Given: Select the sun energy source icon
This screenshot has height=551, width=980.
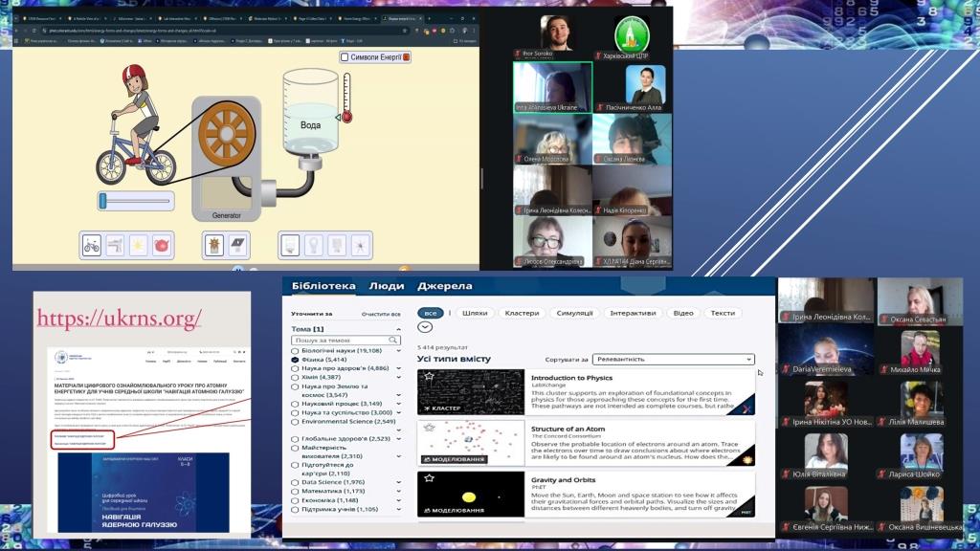Looking at the screenshot, I should click(x=138, y=246).
